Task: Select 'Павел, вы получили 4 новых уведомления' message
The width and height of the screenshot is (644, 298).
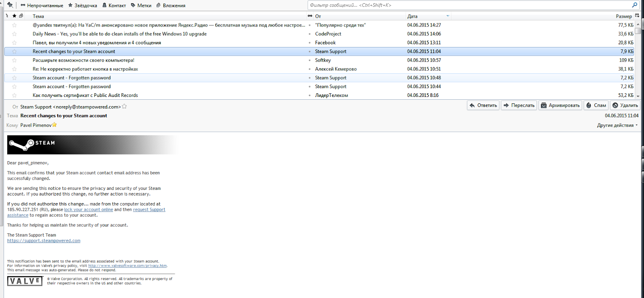Action: (x=319, y=43)
